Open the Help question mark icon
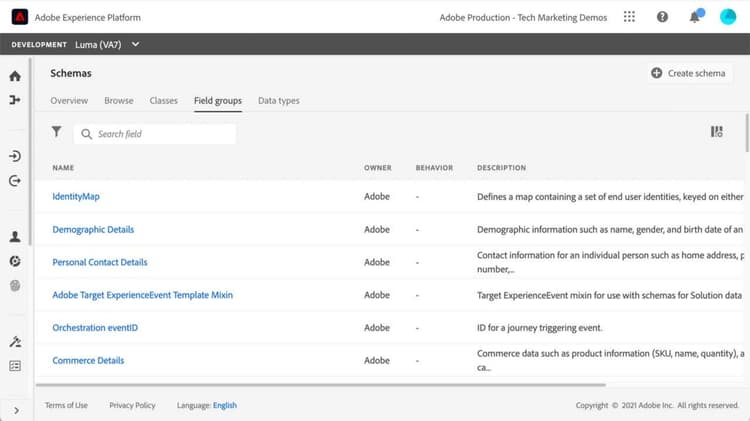The image size is (750, 421). tap(662, 17)
